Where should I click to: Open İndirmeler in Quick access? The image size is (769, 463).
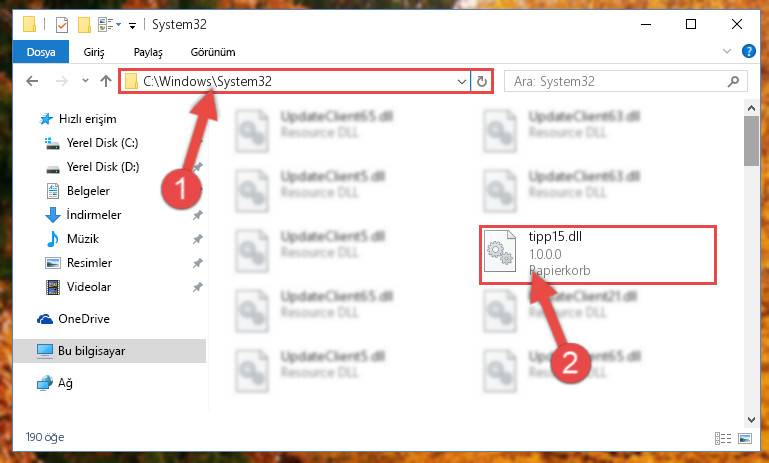click(94, 215)
